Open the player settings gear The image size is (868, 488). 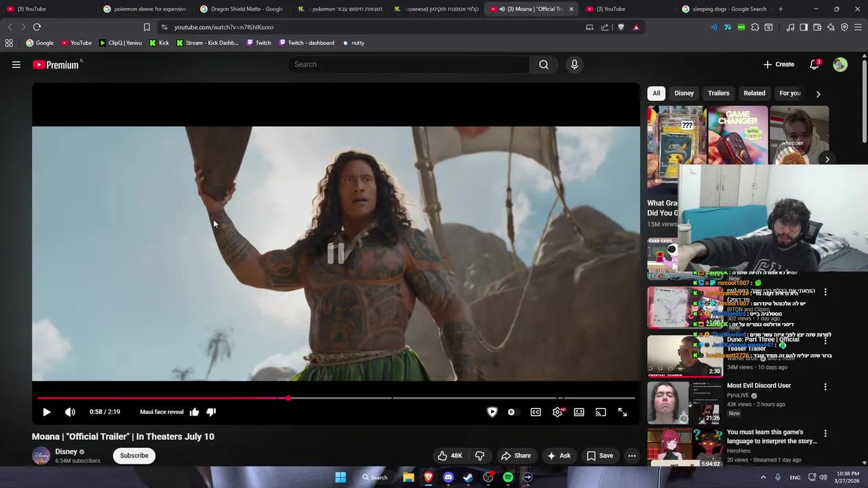point(557,412)
